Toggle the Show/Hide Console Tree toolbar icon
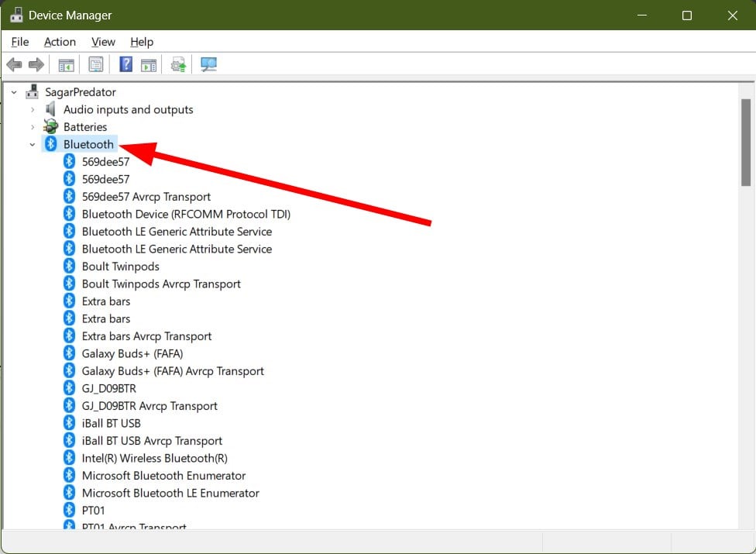This screenshot has height=554, width=756. pos(66,64)
